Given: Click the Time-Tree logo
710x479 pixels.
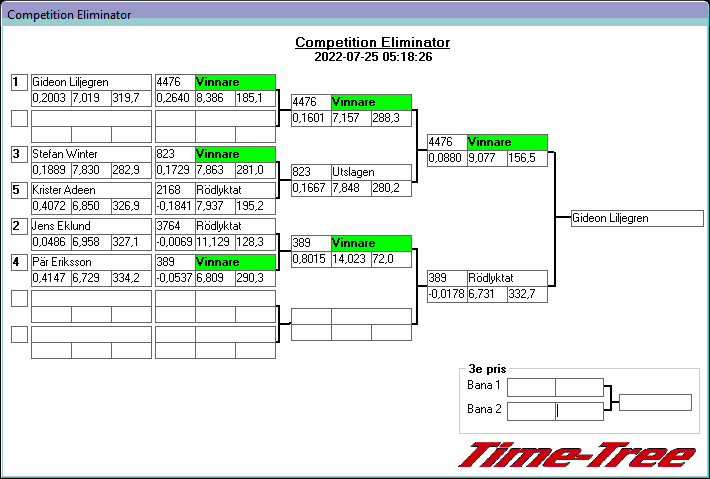Looking at the screenshot, I should pos(577,455).
